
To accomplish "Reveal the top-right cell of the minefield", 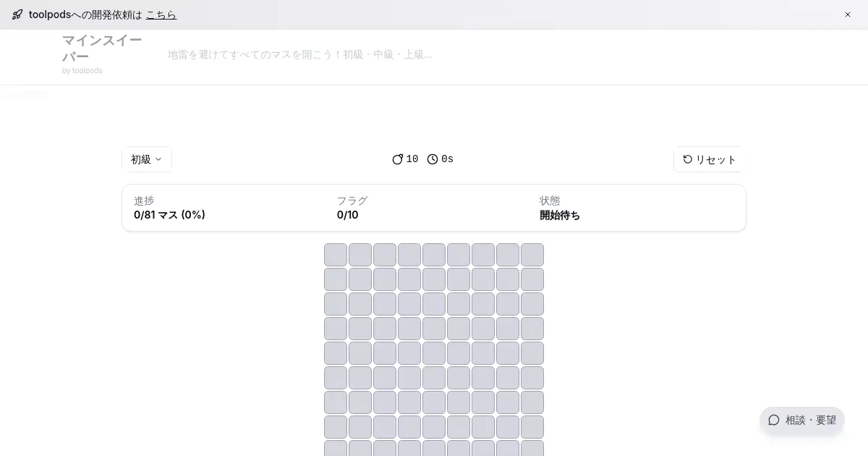I will 532,255.
